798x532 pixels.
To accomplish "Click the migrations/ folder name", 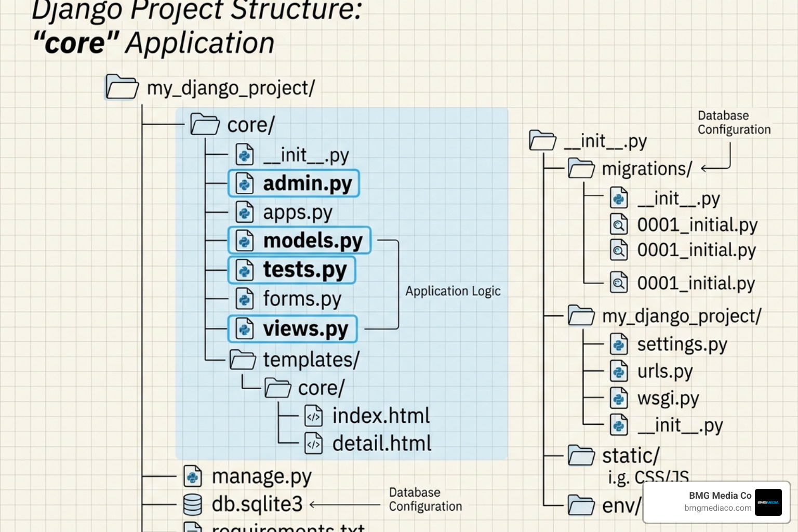I will 647,169.
